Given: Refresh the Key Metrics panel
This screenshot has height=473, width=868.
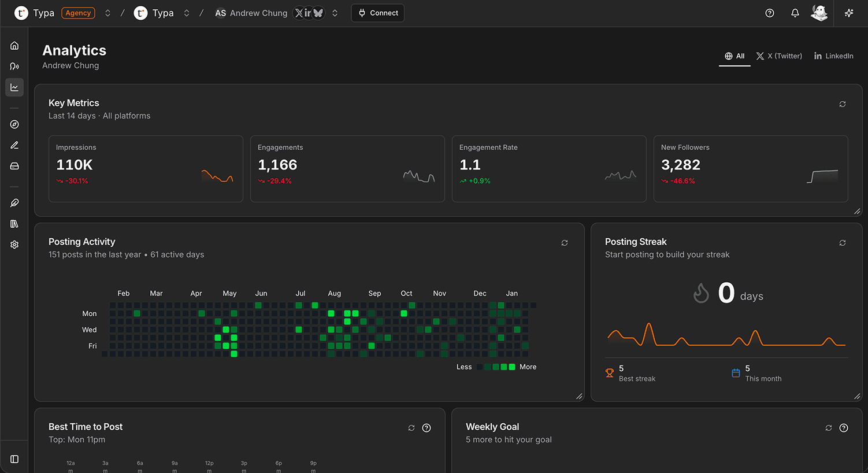Looking at the screenshot, I should [x=842, y=104].
